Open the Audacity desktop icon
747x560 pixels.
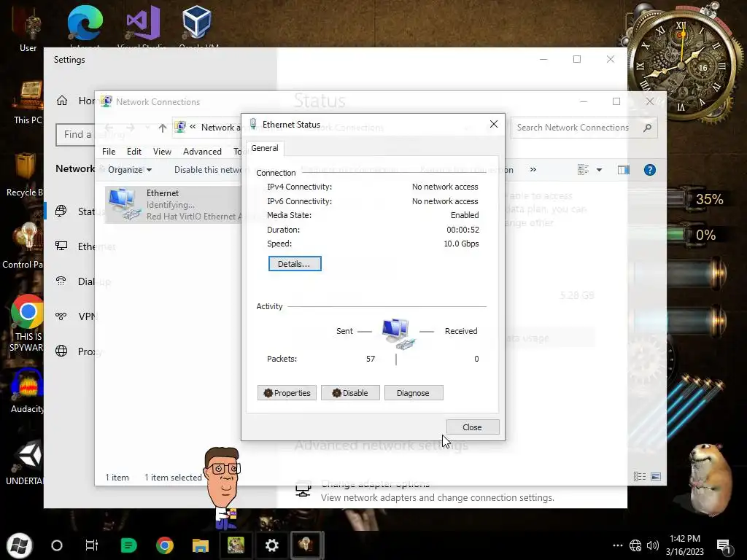pos(27,391)
